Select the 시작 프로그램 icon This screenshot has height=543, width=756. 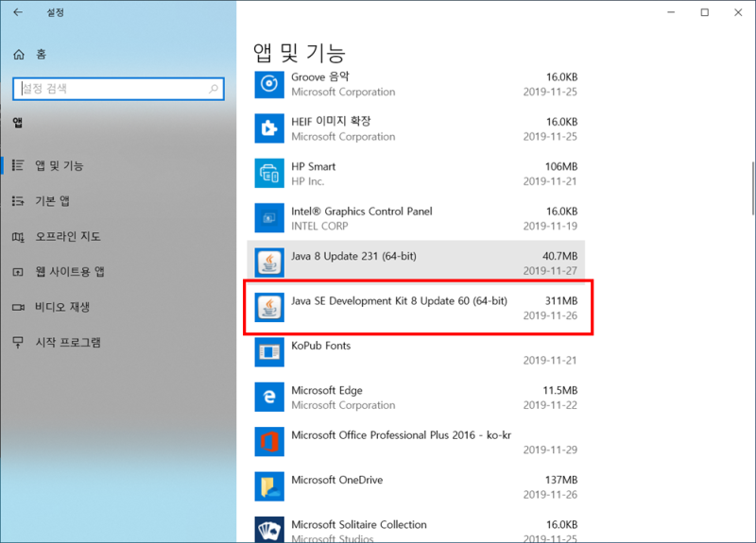(x=18, y=343)
